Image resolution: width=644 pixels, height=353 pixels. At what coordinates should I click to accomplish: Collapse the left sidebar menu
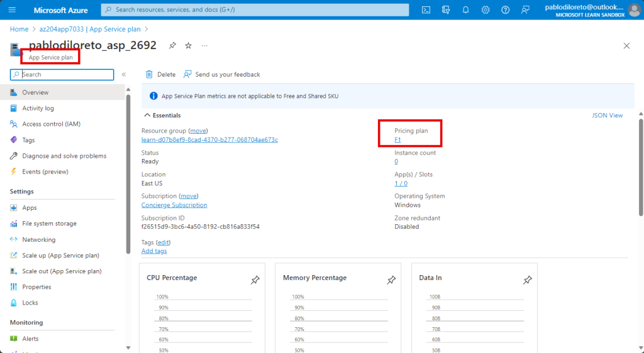(124, 74)
